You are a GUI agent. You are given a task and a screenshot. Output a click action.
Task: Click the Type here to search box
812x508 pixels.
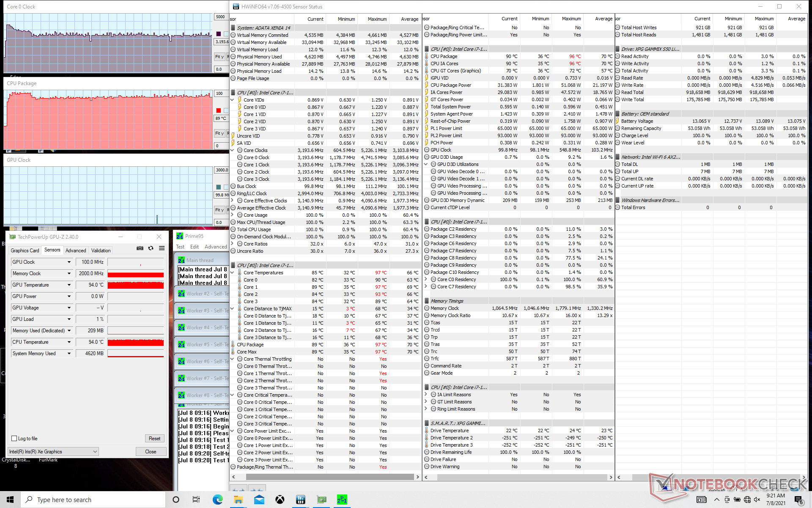pyautogui.click(x=93, y=500)
